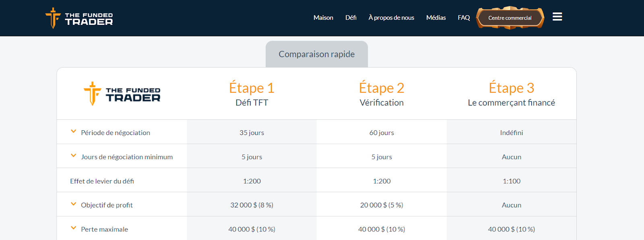Open the FAQ navigation link

pyautogui.click(x=464, y=18)
